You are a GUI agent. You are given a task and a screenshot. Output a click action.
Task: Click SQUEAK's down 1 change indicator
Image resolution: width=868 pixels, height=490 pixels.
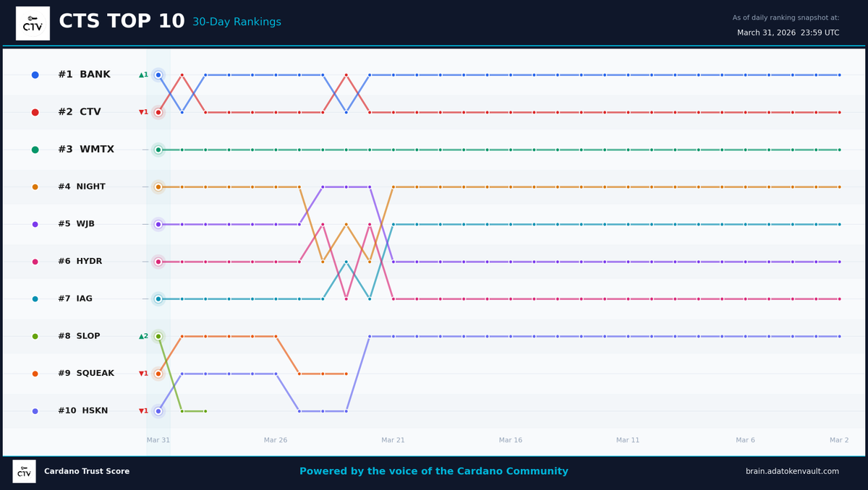(143, 374)
